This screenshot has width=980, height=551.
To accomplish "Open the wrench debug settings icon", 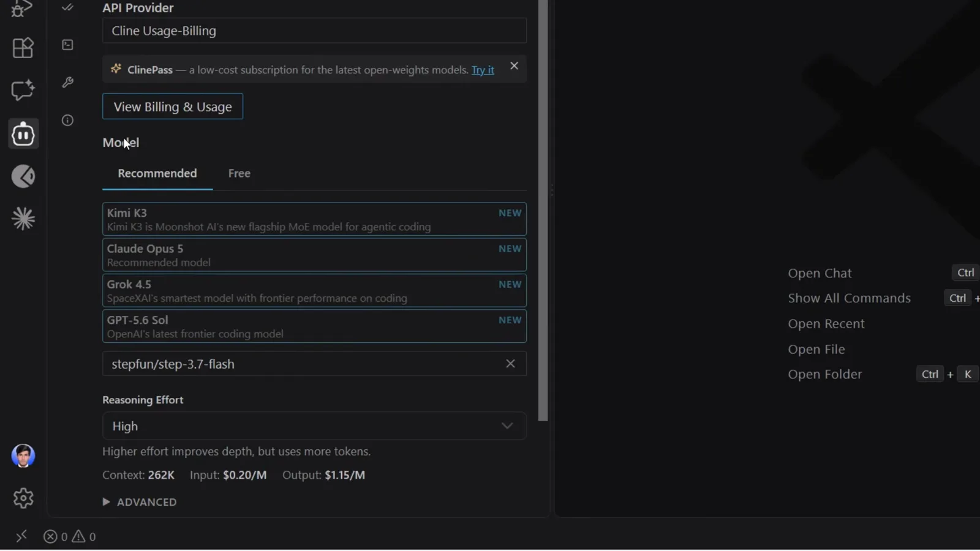I will [67, 82].
